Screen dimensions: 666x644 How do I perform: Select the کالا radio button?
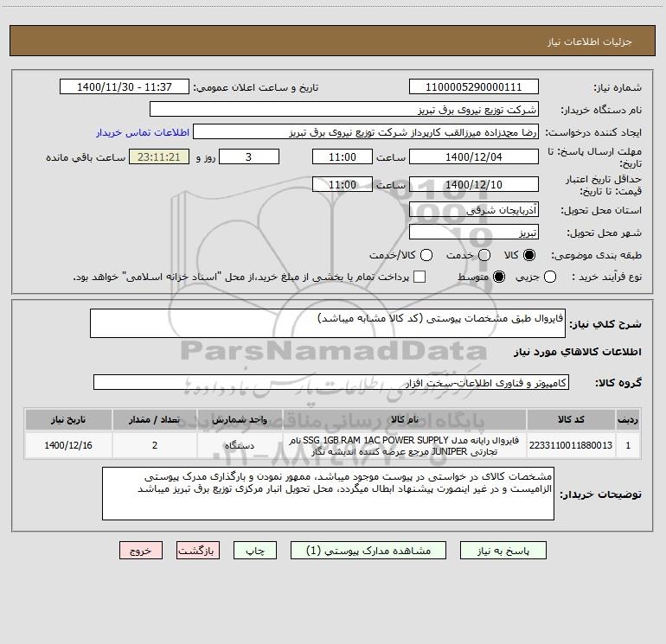pyautogui.click(x=529, y=255)
